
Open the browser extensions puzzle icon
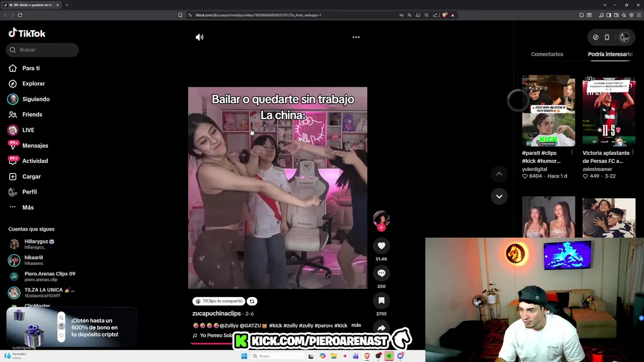[582, 15]
